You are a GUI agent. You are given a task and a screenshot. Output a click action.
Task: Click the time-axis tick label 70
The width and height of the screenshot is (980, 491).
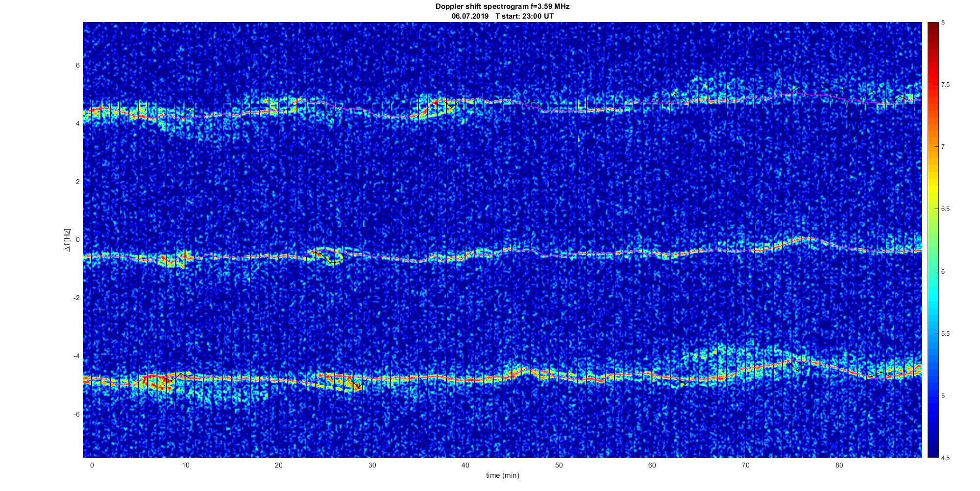[745, 465]
